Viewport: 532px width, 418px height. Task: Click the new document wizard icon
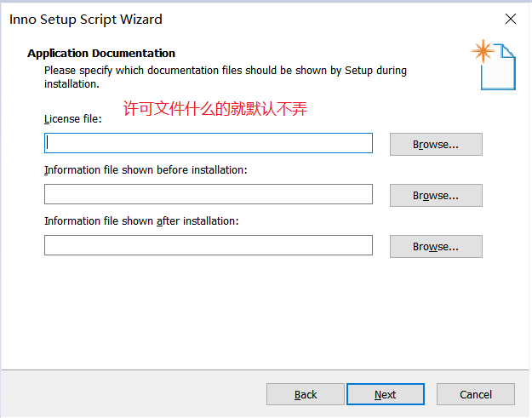coord(494,66)
